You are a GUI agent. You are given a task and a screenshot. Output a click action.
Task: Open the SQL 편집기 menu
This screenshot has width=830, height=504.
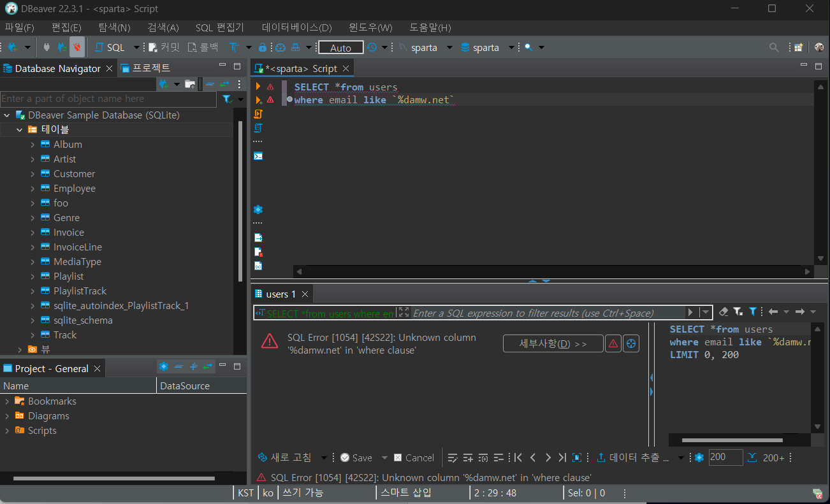(x=220, y=27)
